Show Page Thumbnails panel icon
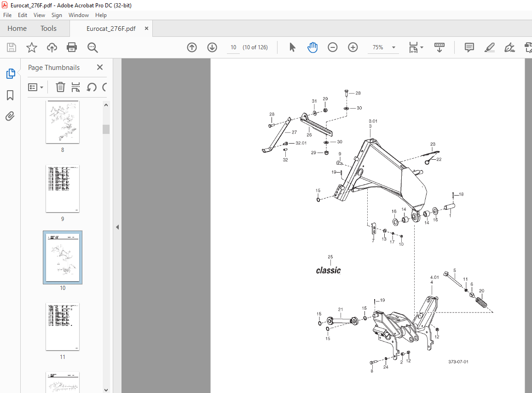The height and width of the screenshot is (393, 532). click(x=11, y=74)
